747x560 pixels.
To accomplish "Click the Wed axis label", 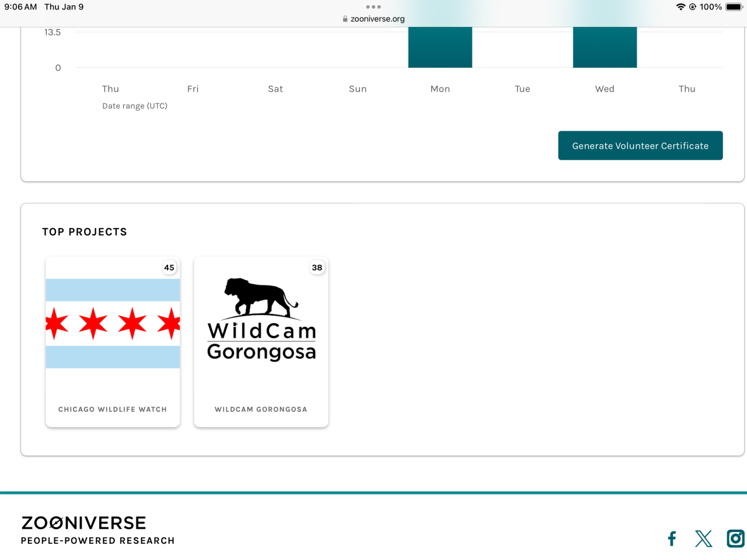I will (605, 89).
